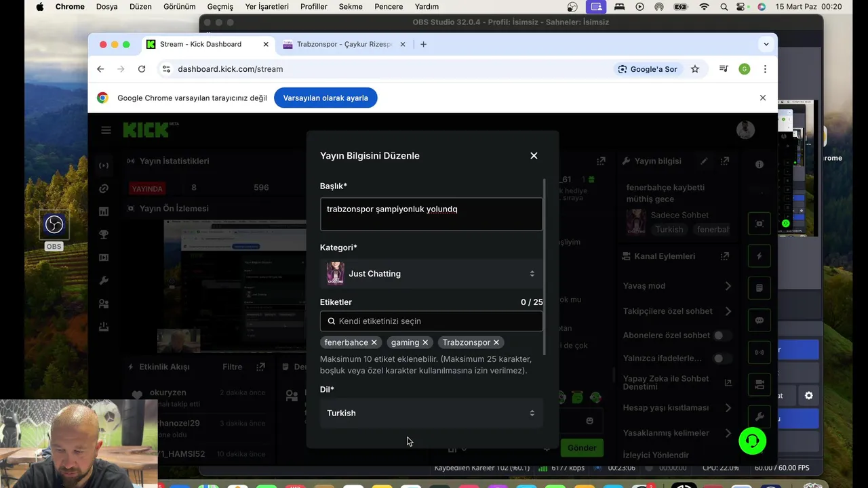868x488 pixels.
Task: Click the chat bubble icon in right rail
Action: 759,321
